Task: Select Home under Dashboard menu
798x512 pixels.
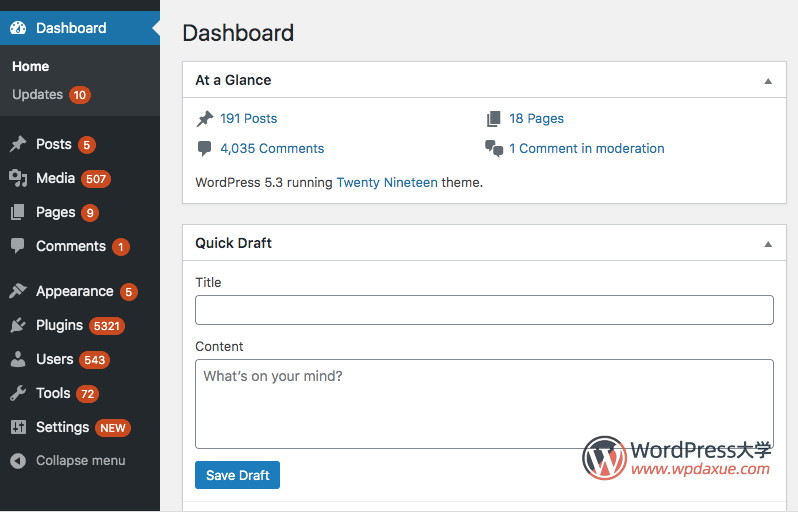Action: 31,66
